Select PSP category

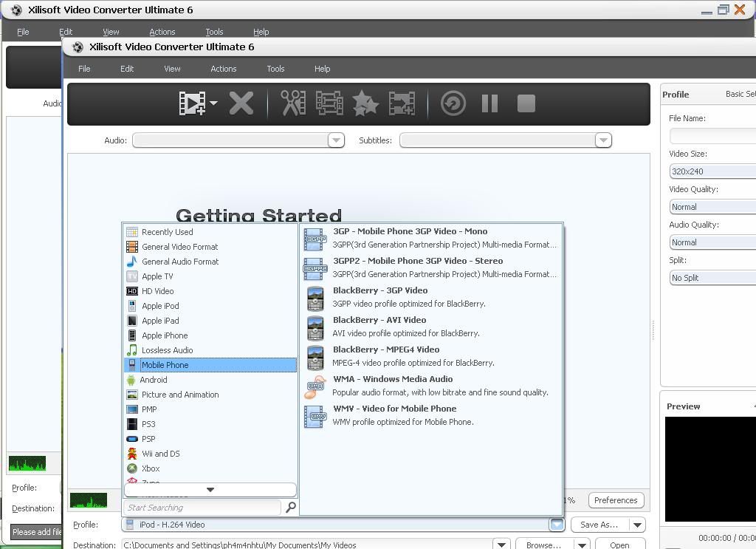click(x=210, y=439)
